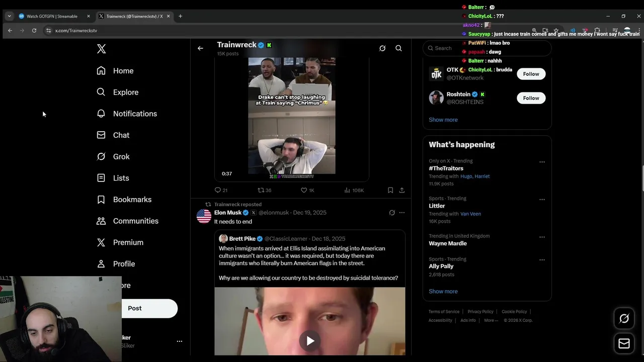Open more options for Ally Pally trend
Viewport: 644px width, 362px height.
(x=542, y=260)
